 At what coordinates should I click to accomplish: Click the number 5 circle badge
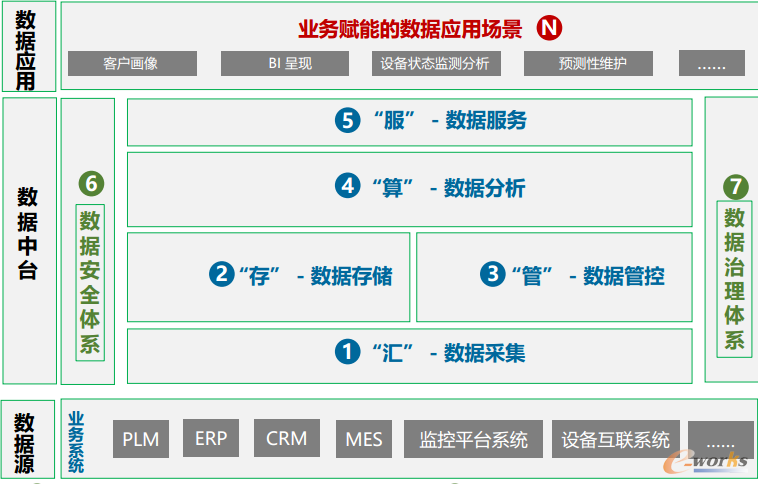pos(348,120)
